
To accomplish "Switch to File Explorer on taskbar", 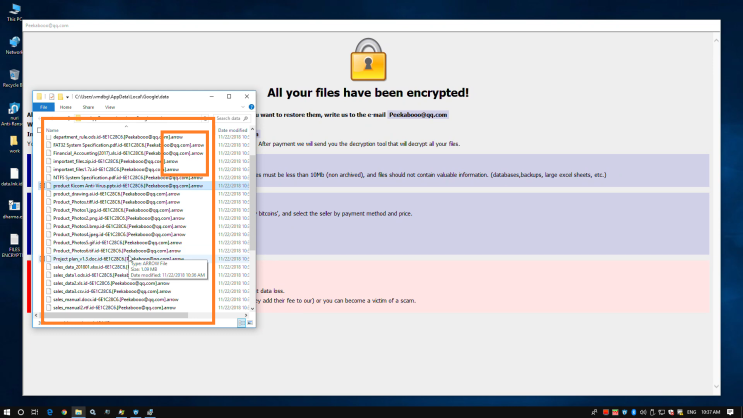I will point(78,412).
